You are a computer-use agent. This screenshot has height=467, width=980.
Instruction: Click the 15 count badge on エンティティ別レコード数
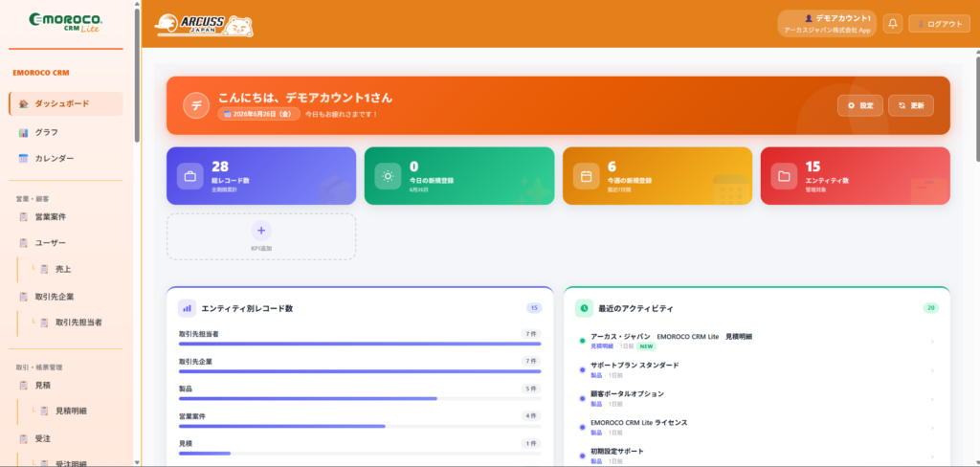tap(534, 308)
